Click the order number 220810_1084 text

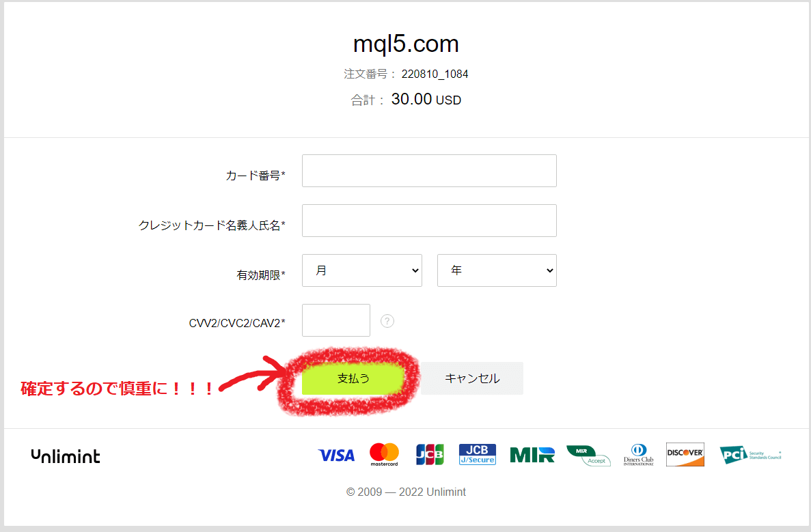coord(435,74)
